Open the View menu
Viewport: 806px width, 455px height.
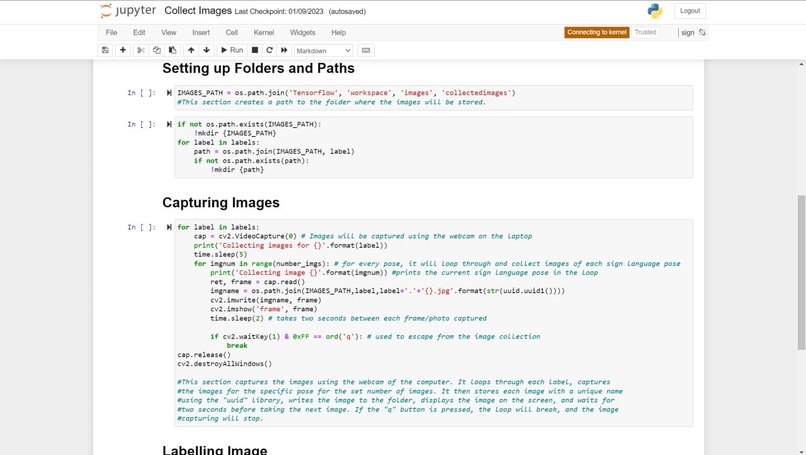point(169,32)
